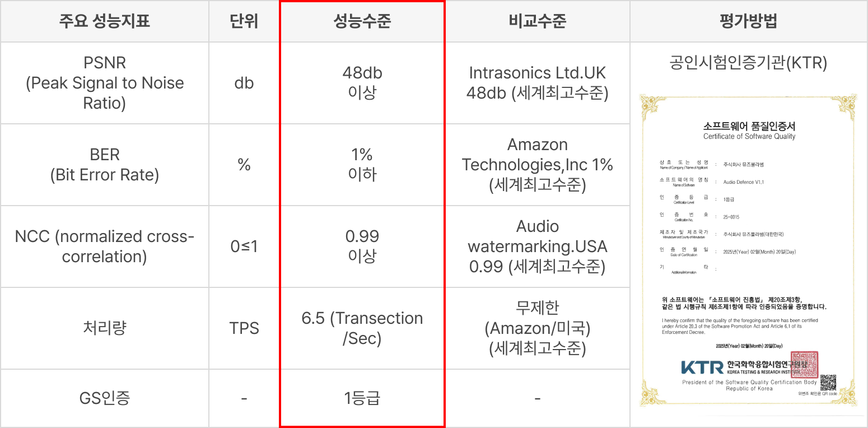868x428 pixels.
Task: Select the 6.5 Transection/Sec performance value
Action: tap(362, 328)
